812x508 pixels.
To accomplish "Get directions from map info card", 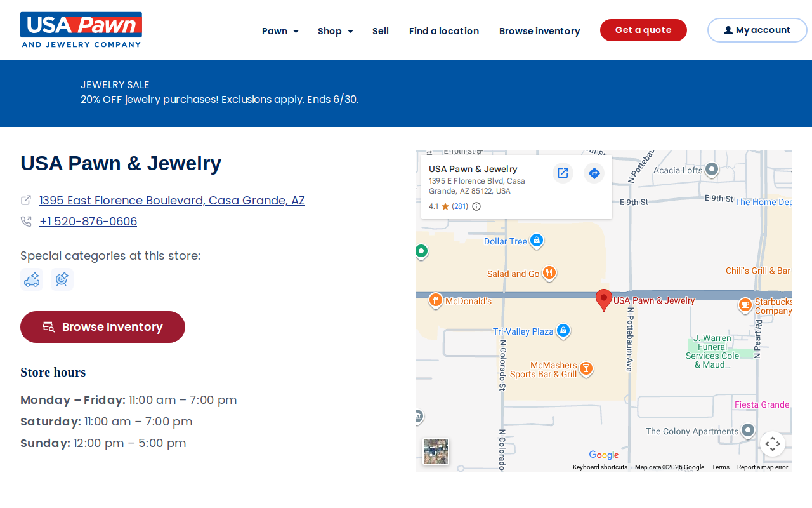I will click(594, 173).
